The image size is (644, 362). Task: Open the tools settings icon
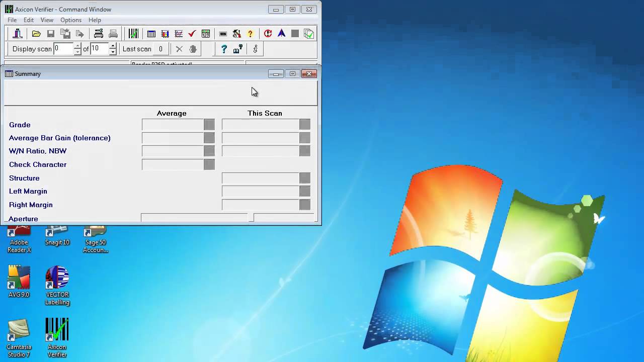pyautogui.click(x=236, y=34)
